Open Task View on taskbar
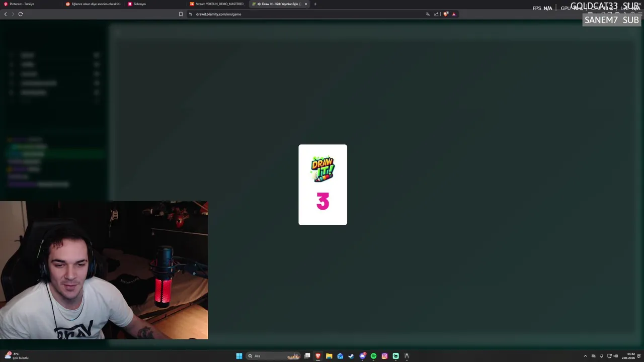The width and height of the screenshot is (644, 362). tap(307, 356)
